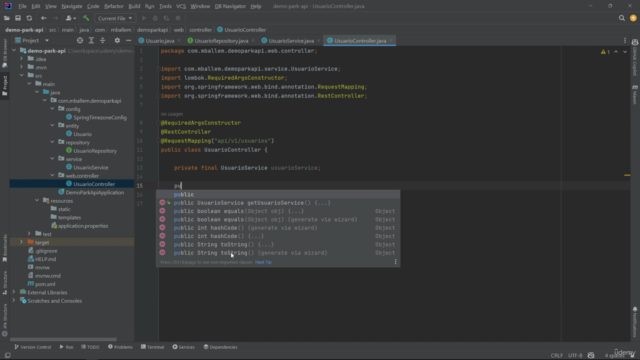
Task: Open the Terminal tool window
Action: coord(153,347)
